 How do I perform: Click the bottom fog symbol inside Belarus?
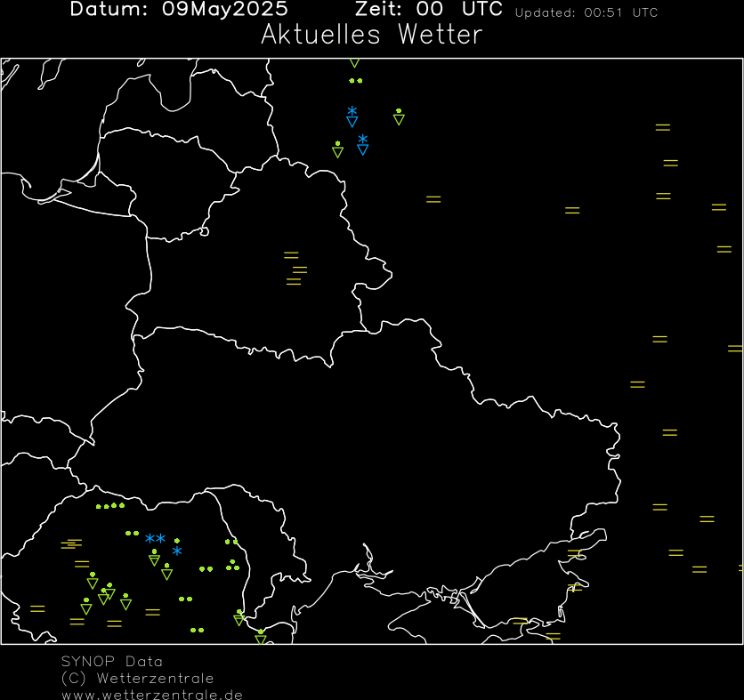[x=294, y=282]
